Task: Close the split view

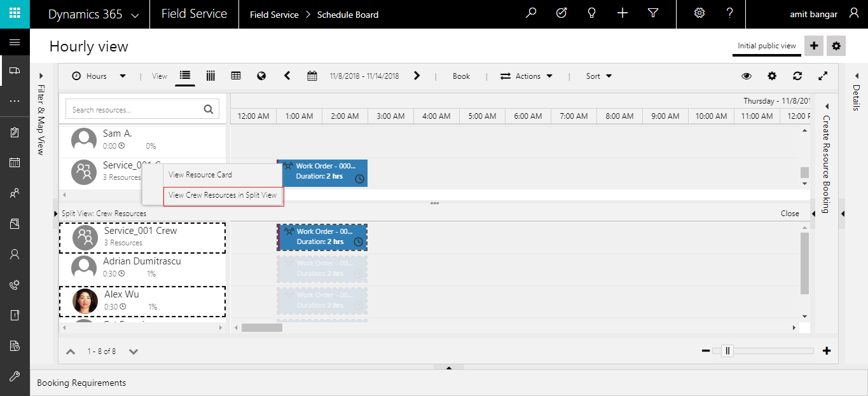Action: [790, 214]
